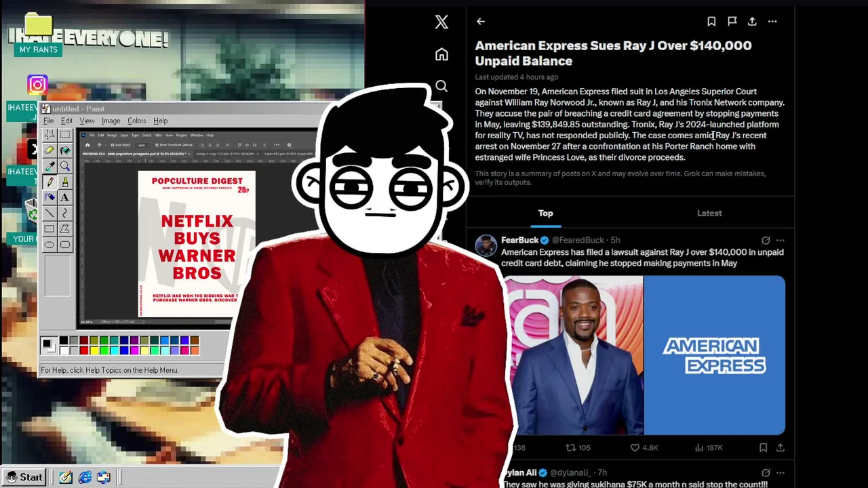Click the X logo in sidebar

click(x=441, y=22)
